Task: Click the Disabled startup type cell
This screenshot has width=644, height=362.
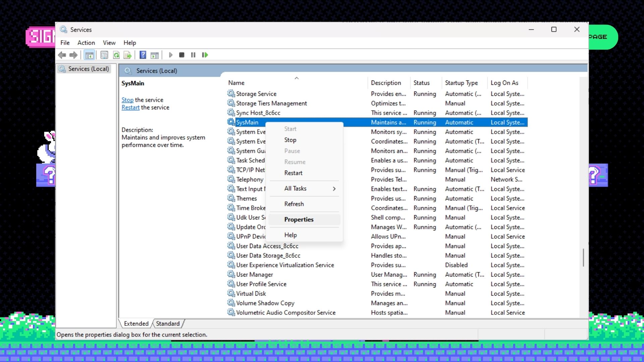Action: [x=456, y=265]
